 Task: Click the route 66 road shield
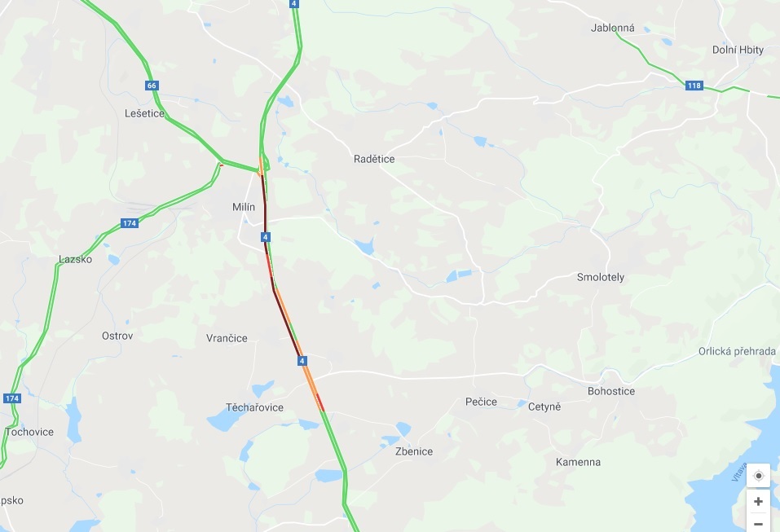[152, 86]
